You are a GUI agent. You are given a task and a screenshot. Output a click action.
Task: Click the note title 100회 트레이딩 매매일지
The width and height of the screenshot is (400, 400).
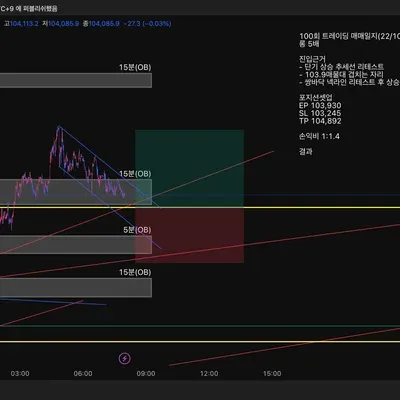349,36
